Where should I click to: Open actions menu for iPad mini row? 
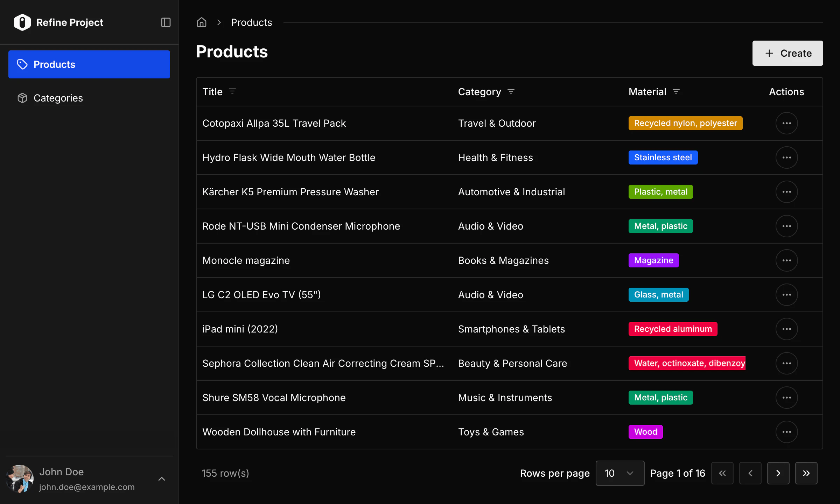786,329
